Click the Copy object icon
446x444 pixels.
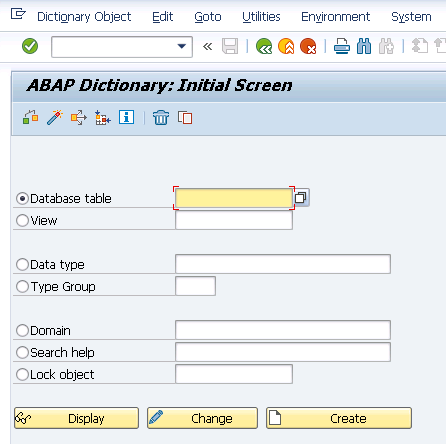(x=185, y=117)
